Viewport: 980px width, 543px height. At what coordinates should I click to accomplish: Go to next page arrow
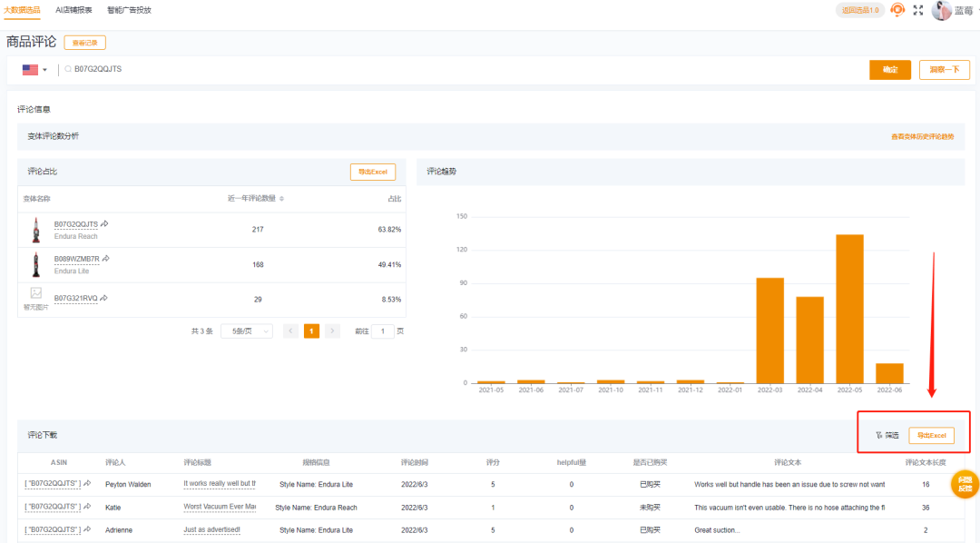click(x=332, y=331)
